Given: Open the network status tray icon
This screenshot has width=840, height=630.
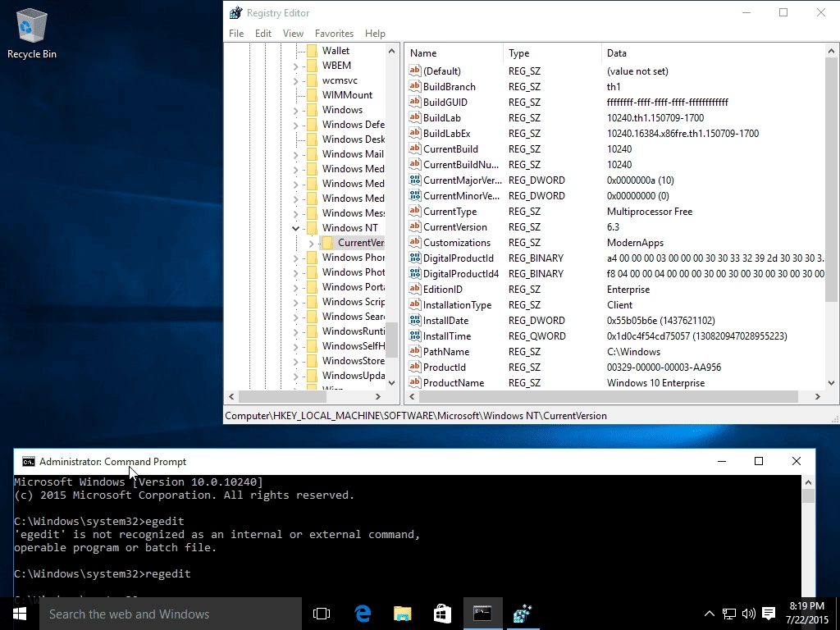Looking at the screenshot, I should point(729,614).
